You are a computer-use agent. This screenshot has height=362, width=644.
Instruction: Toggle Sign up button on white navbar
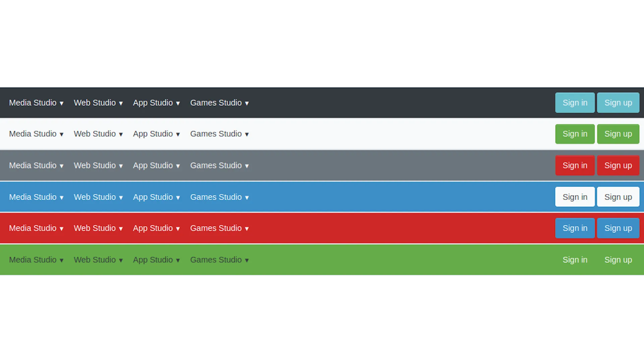click(x=619, y=134)
